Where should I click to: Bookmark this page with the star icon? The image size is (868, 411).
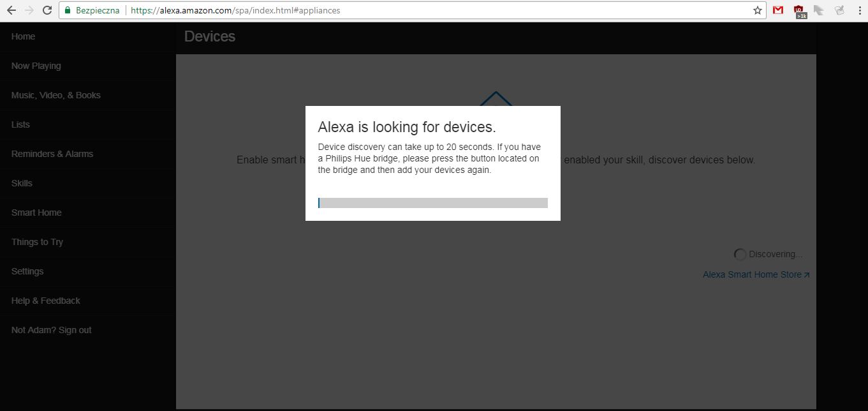[757, 10]
